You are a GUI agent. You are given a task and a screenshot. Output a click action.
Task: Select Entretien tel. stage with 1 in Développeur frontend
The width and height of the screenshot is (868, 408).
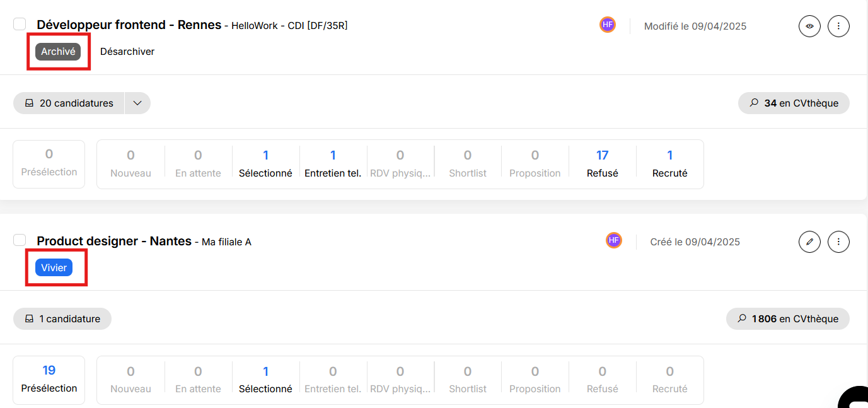coord(333,164)
